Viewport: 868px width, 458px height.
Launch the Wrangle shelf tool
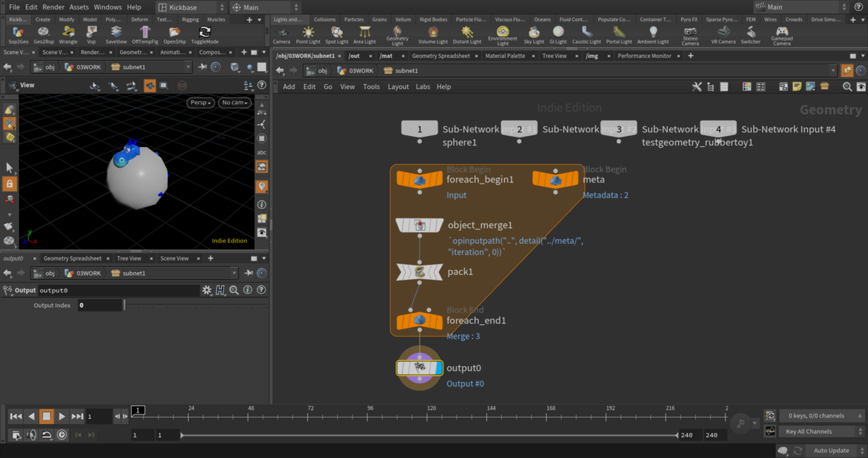click(x=68, y=35)
